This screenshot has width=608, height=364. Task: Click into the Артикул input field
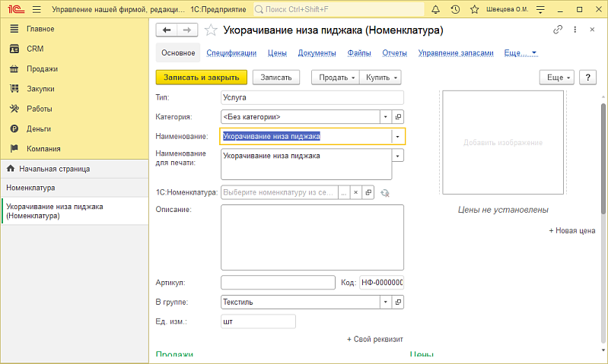click(x=277, y=283)
